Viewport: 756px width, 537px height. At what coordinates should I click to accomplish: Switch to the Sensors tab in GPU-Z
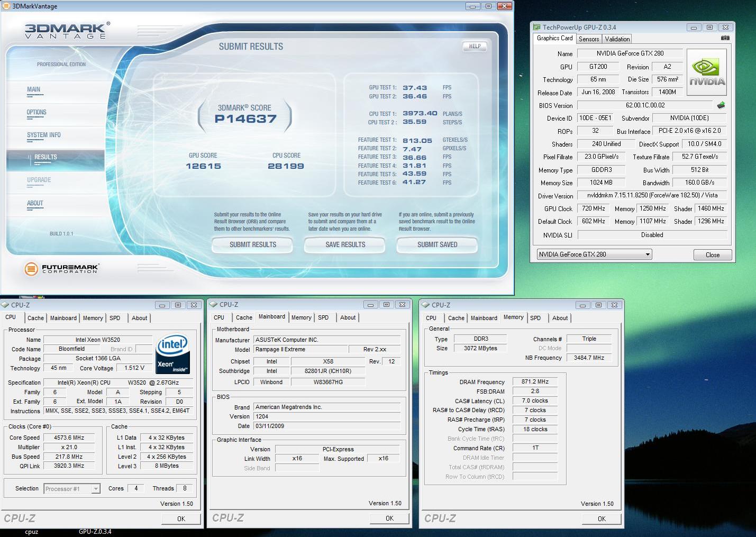pos(589,39)
